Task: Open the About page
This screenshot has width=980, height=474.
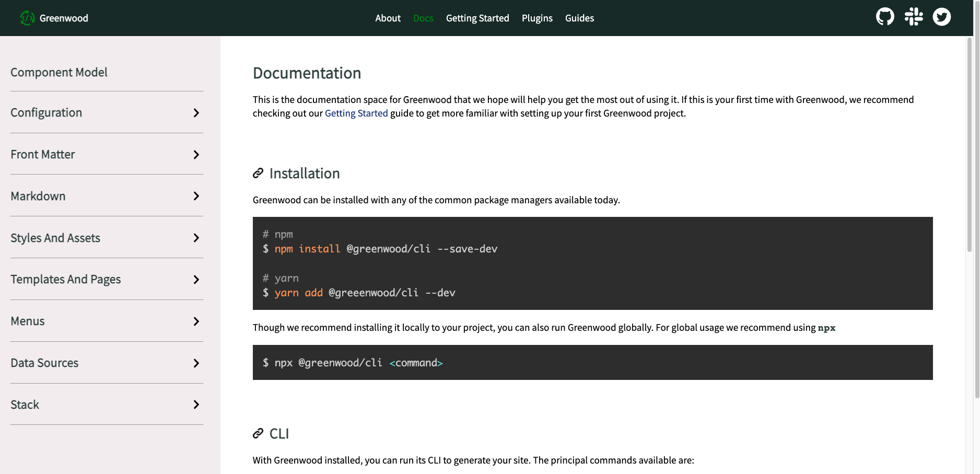Action: click(388, 18)
